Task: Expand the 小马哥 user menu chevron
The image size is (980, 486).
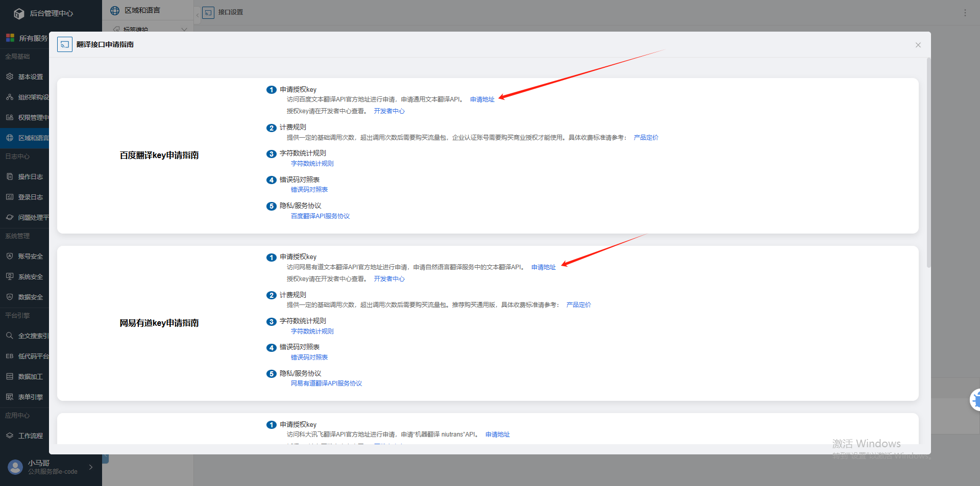Action: 91,467
